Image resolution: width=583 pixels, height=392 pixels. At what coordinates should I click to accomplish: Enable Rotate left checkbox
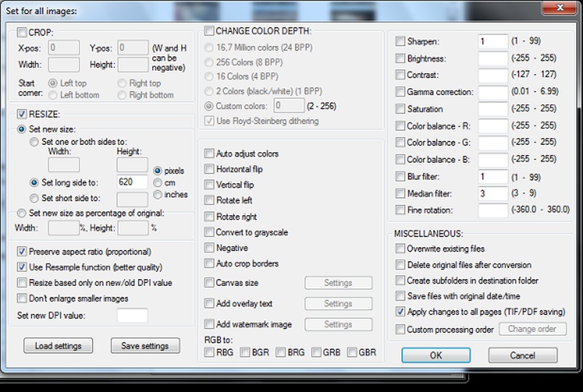point(209,200)
